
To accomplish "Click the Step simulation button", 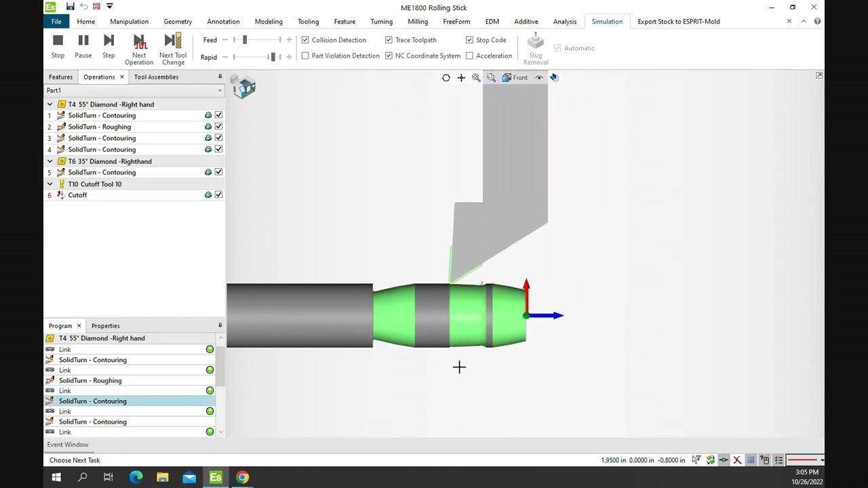I will click(x=108, y=47).
